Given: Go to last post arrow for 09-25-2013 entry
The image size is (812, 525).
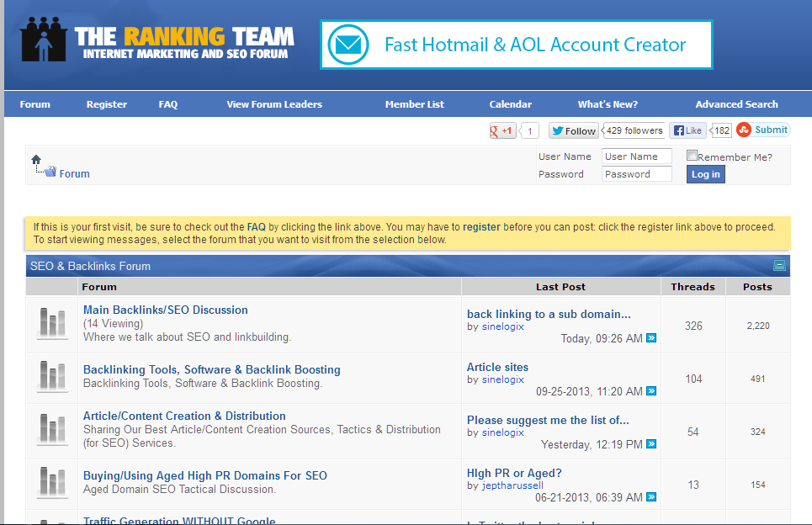Looking at the screenshot, I should [x=651, y=391].
